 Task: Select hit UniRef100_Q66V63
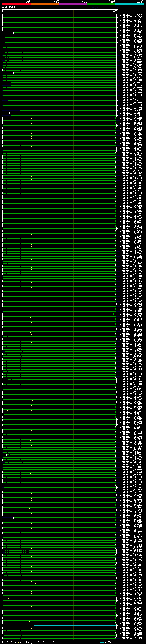pos(131,600)
